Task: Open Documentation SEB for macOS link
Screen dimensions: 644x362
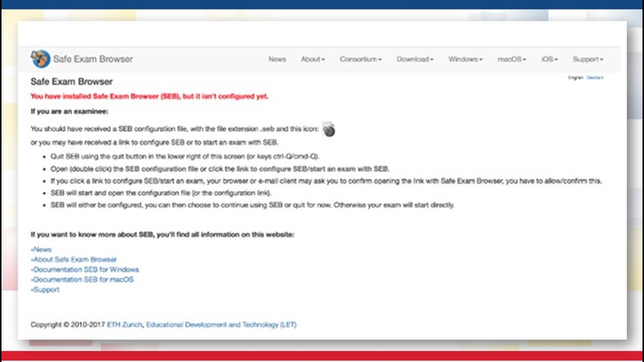Action: (82, 280)
